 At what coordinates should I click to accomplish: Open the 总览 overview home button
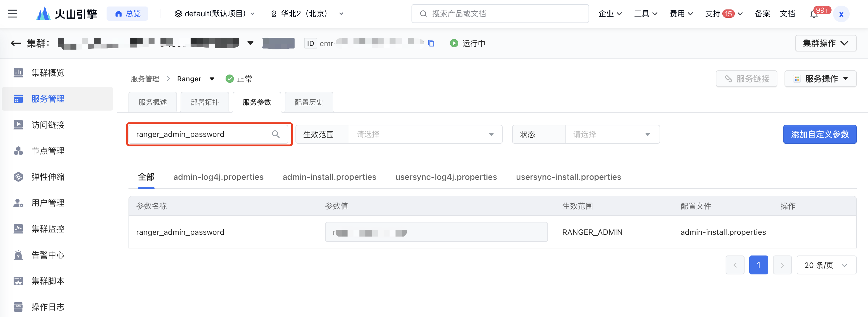click(x=127, y=14)
